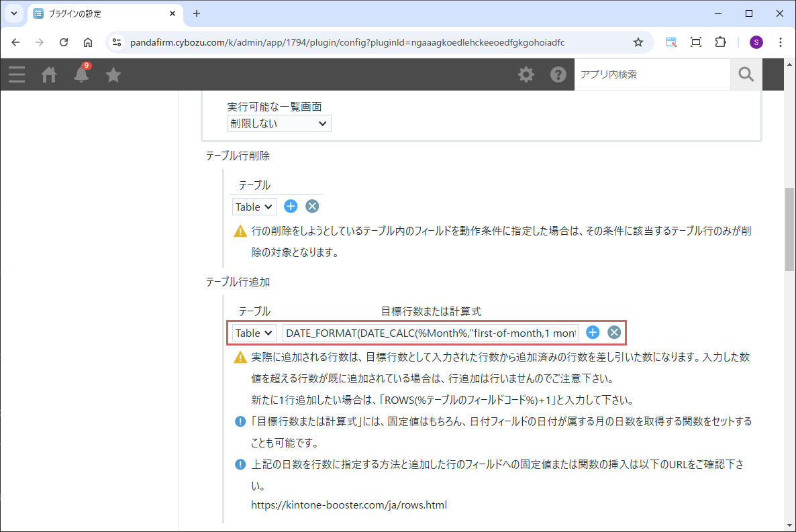This screenshot has width=796, height=532.
Task: Open the bookmarks star in kintone header
Action: point(113,74)
